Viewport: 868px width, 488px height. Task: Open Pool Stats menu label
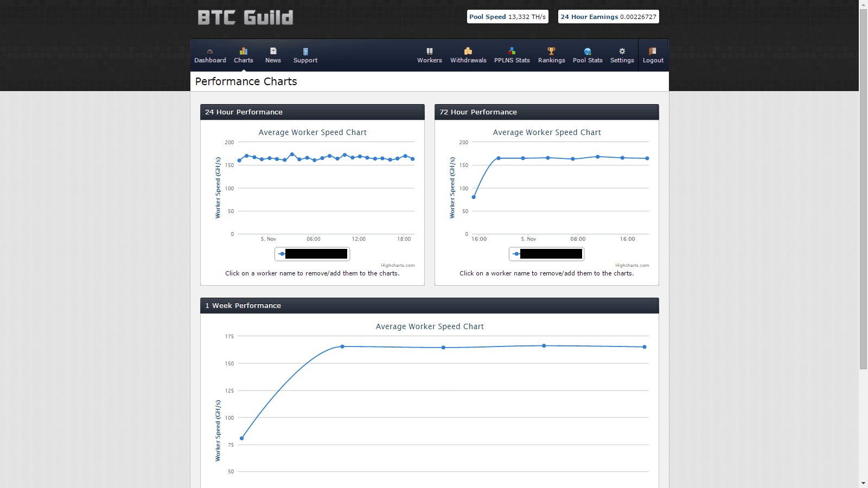[x=588, y=60]
